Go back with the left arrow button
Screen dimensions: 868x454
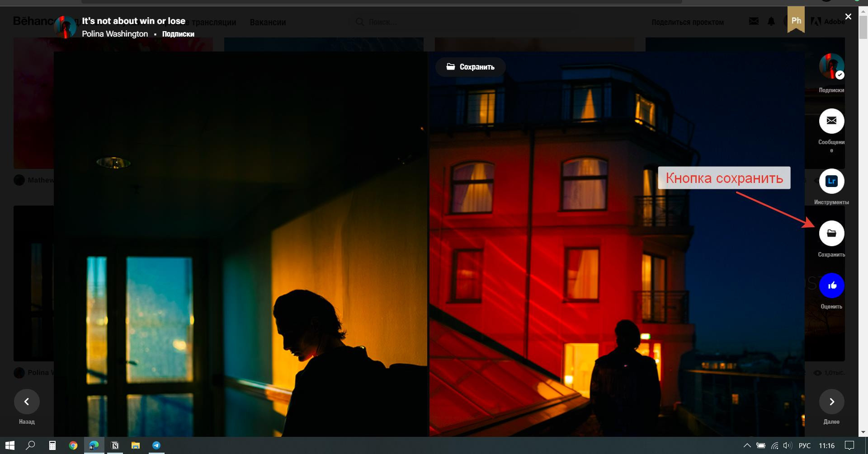pyautogui.click(x=27, y=402)
